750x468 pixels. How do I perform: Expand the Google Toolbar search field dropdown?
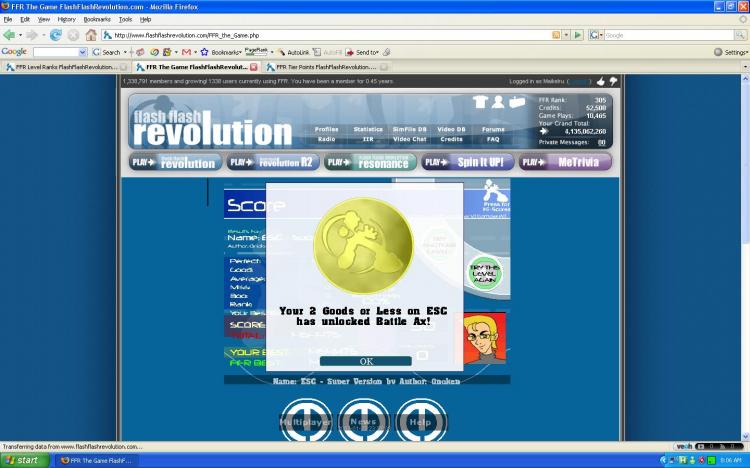[83, 52]
